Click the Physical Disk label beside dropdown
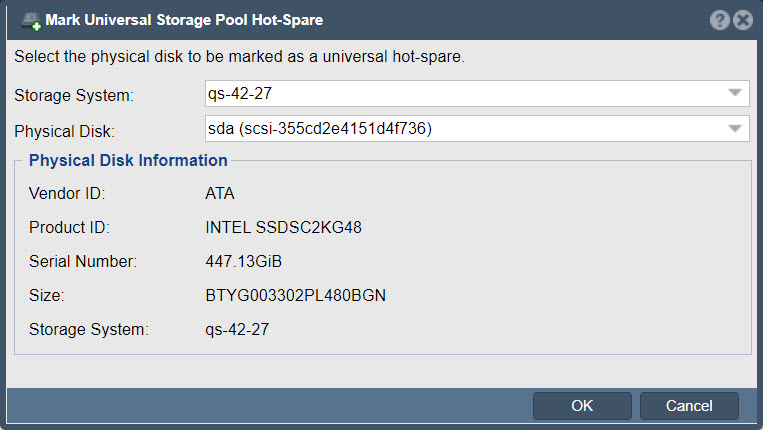Screen dimensions: 763x430 pyautogui.click(x=64, y=131)
